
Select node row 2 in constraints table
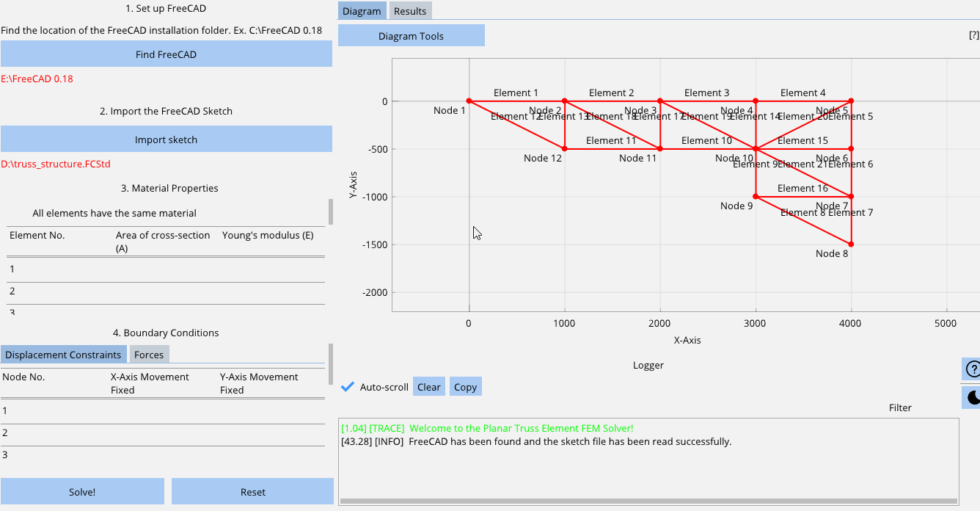pyautogui.click(x=162, y=432)
